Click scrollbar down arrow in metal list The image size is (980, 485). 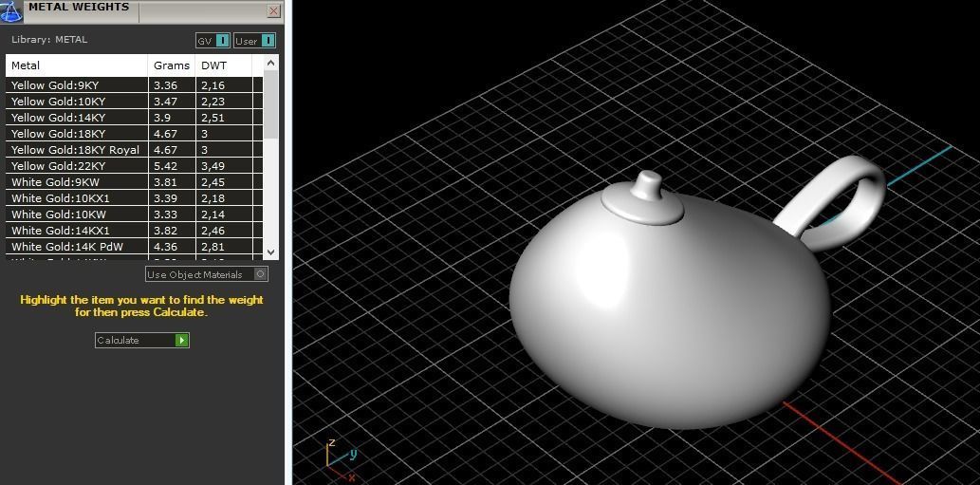pyautogui.click(x=270, y=252)
